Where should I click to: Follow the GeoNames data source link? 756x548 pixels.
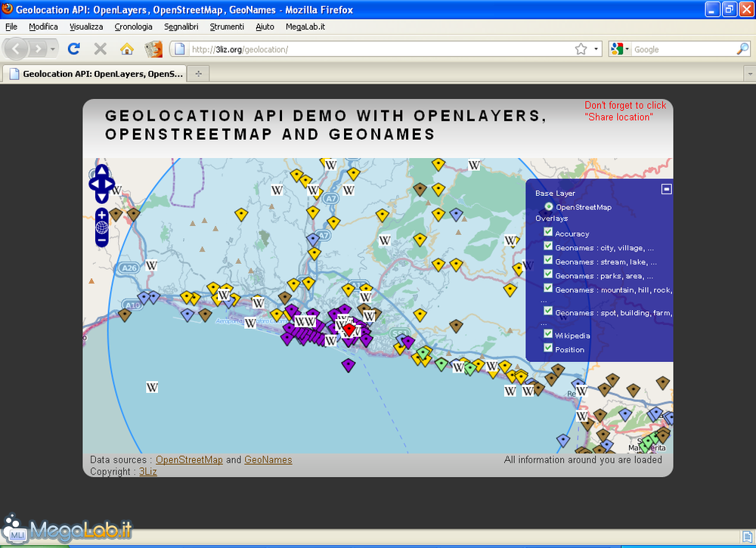[268, 460]
